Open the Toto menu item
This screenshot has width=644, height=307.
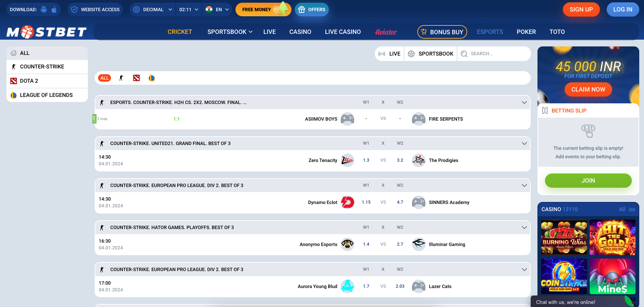tap(557, 32)
